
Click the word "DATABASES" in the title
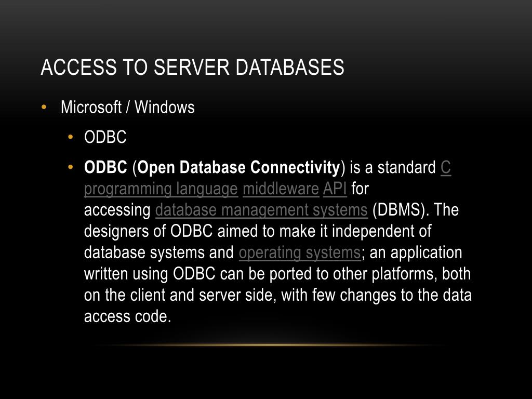[x=290, y=67]
